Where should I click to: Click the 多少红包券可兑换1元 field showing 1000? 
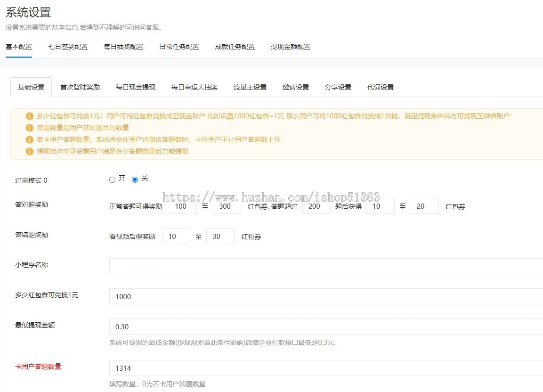click(x=326, y=296)
